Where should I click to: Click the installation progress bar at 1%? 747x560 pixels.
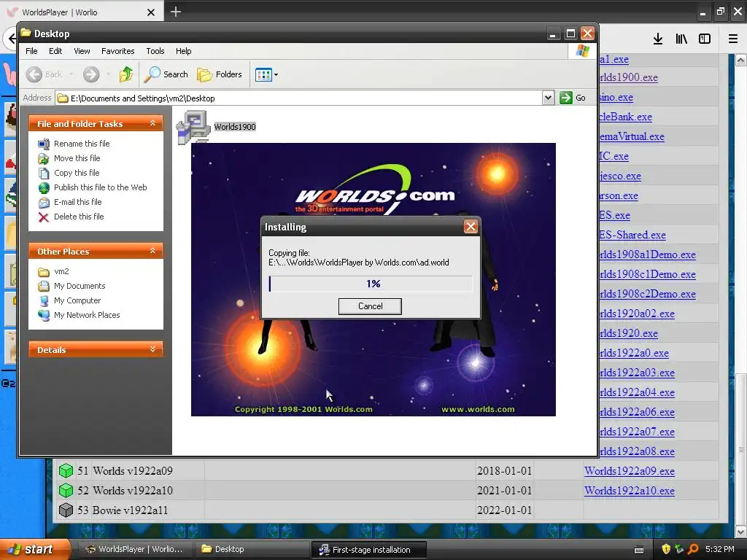coord(371,284)
